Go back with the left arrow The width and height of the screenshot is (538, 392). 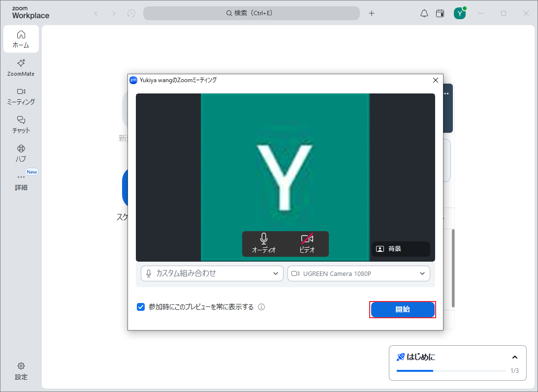coord(95,13)
